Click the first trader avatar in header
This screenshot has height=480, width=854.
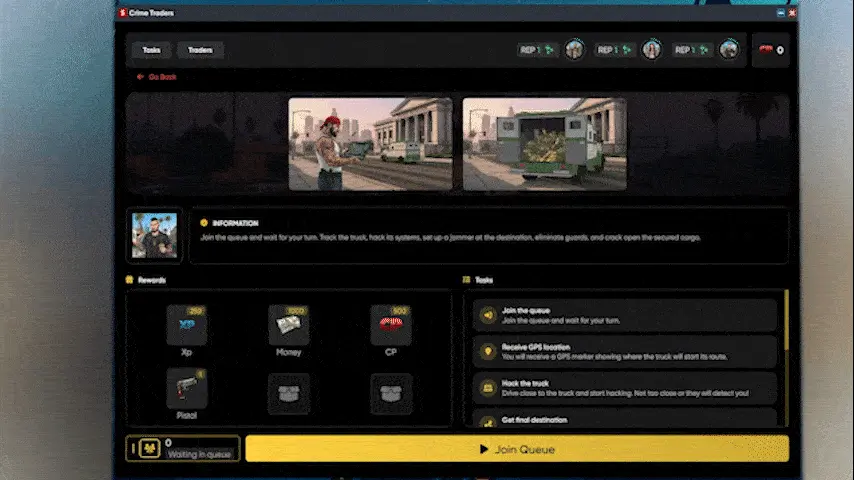pyautogui.click(x=574, y=50)
